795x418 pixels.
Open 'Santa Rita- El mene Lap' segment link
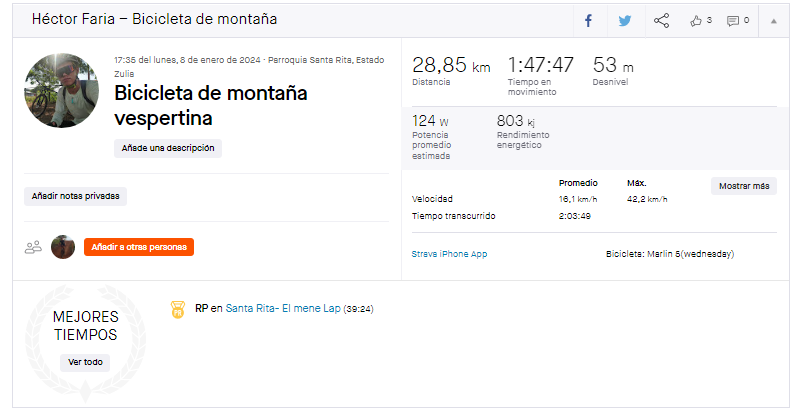(283, 308)
